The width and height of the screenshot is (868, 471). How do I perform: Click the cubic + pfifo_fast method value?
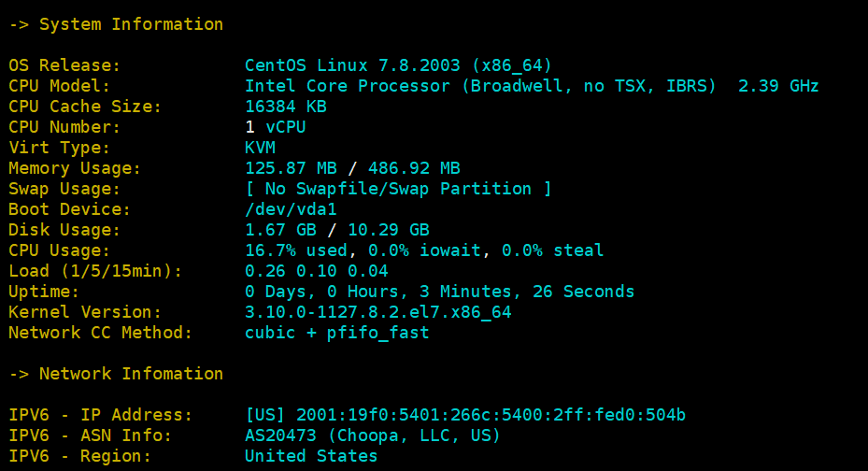[336, 333]
